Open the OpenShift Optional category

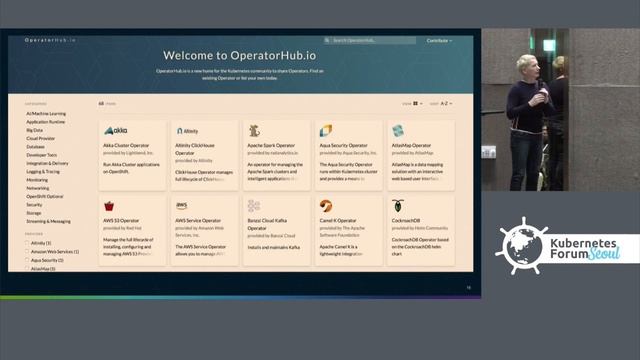pyautogui.click(x=44, y=196)
